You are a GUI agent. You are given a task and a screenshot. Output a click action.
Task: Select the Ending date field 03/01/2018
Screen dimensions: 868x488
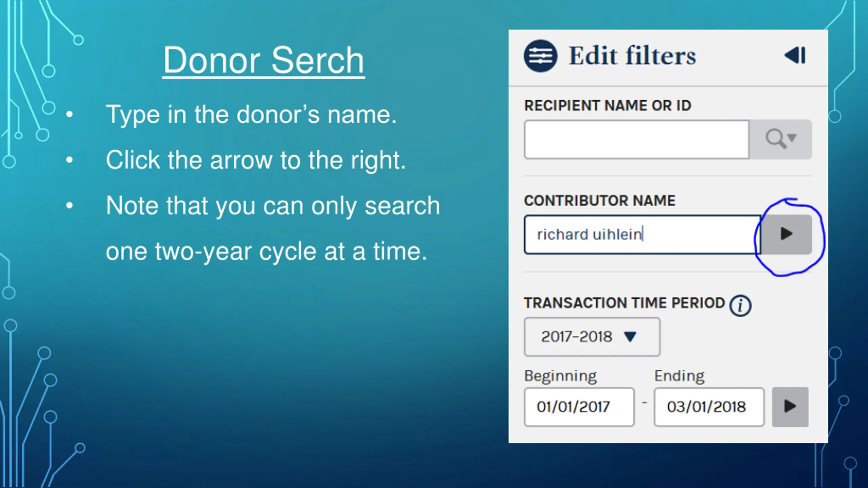coord(709,407)
